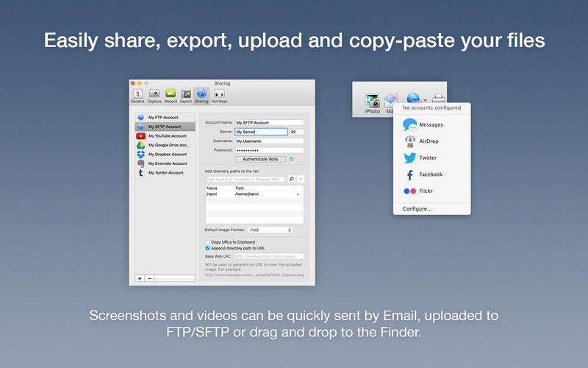The image size is (588, 368).
Task: Click the plus button to add account
Action: [140, 279]
